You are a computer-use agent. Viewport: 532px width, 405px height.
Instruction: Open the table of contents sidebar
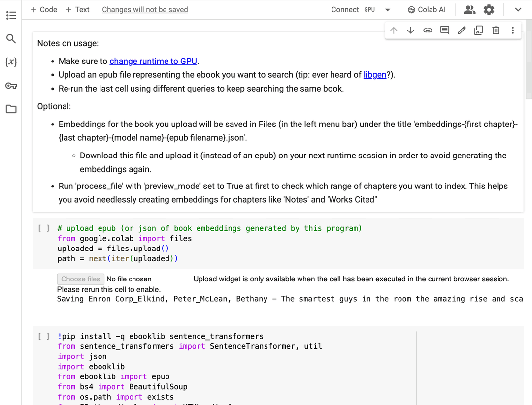(11, 15)
